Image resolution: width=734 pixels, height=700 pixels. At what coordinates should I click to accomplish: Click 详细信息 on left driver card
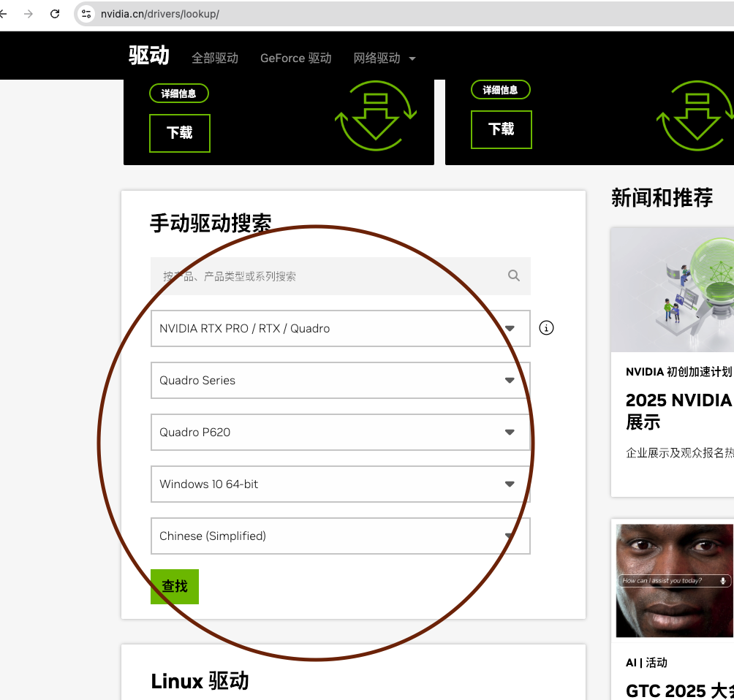[x=179, y=93]
